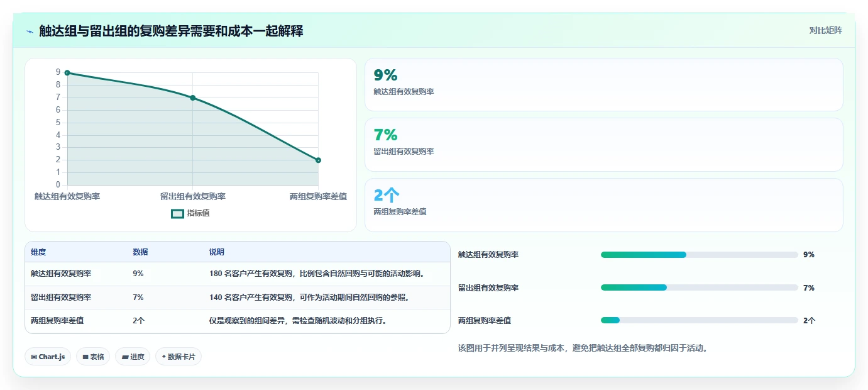Click the description starting with 140 名客户
This screenshot has width=868, height=390.
tap(310, 298)
